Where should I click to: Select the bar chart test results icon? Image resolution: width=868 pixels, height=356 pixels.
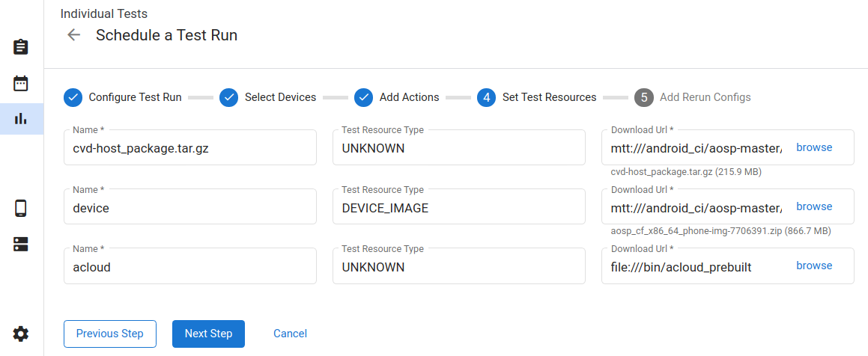coord(21,119)
